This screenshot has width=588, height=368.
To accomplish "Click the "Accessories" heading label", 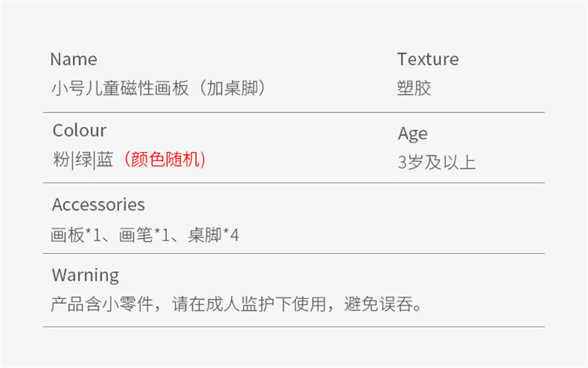I will 98,205.
